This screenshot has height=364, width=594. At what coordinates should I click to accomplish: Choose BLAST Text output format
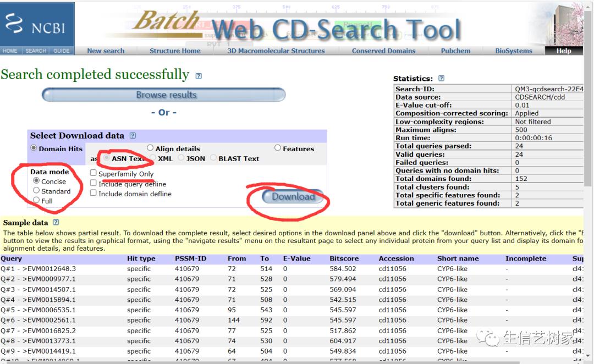pos(213,158)
